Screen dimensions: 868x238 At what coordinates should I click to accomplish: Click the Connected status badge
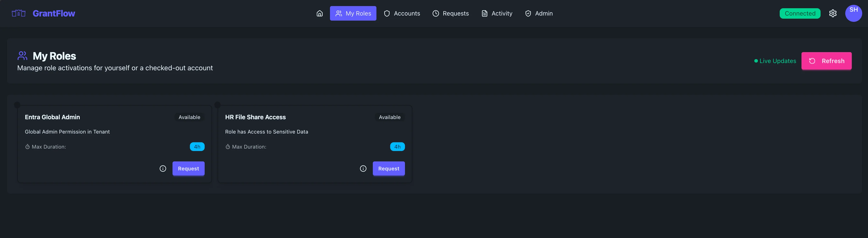click(x=800, y=13)
